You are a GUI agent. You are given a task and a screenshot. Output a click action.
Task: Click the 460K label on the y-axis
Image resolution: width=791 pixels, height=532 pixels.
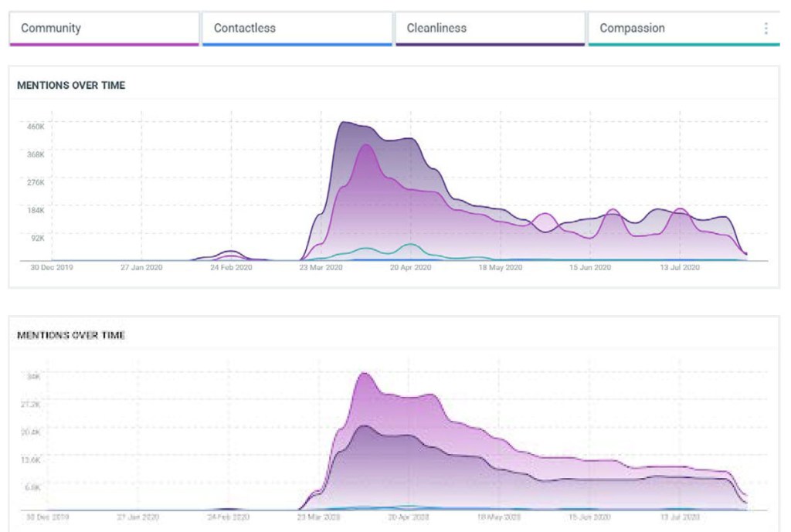(36, 127)
